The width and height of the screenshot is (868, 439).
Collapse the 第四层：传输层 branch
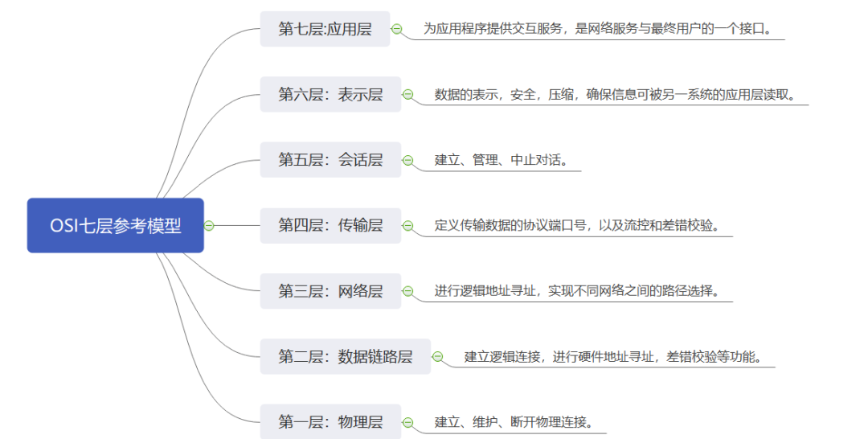coord(407,225)
